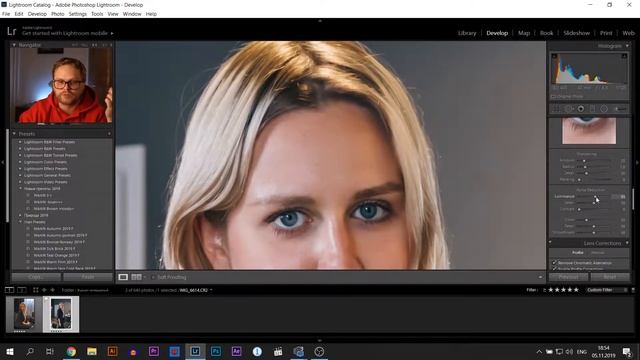The width and height of the screenshot is (640, 360).
Task: Open Windows Start menu
Action: [9, 351]
